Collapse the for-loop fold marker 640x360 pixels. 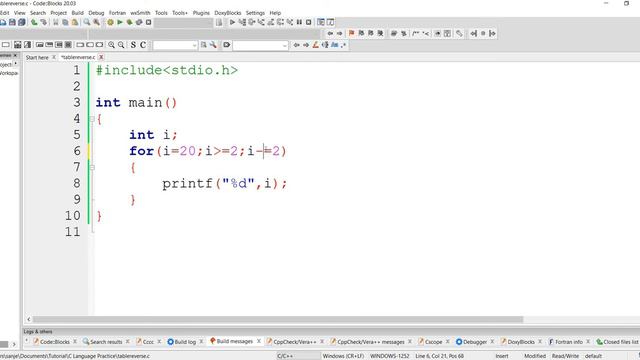(92, 168)
